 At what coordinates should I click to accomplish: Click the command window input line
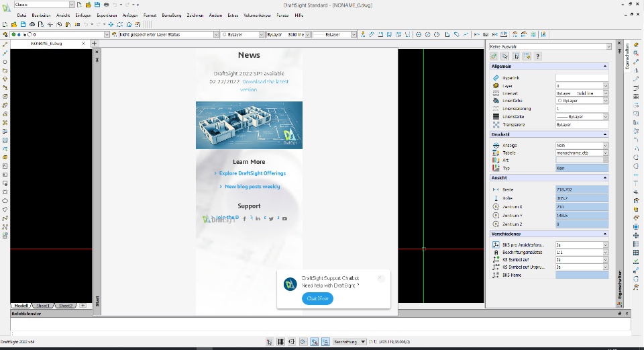[321, 333]
